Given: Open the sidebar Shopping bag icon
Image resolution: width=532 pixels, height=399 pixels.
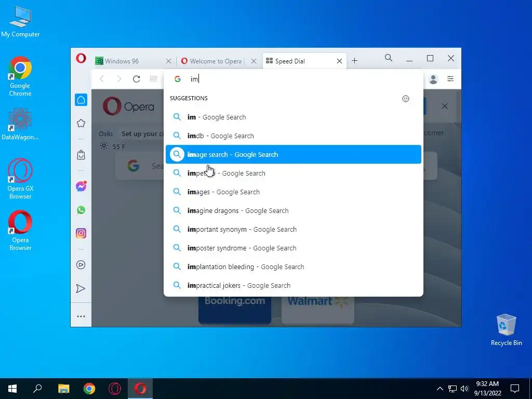Looking at the screenshot, I should point(81,155).
